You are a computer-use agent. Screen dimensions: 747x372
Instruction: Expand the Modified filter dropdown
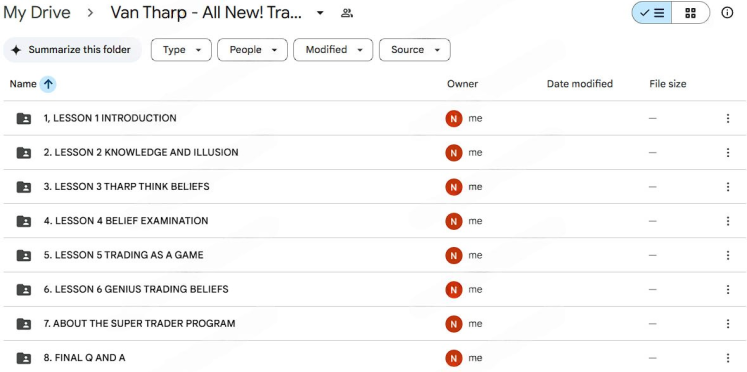click(x=333, y=50)
